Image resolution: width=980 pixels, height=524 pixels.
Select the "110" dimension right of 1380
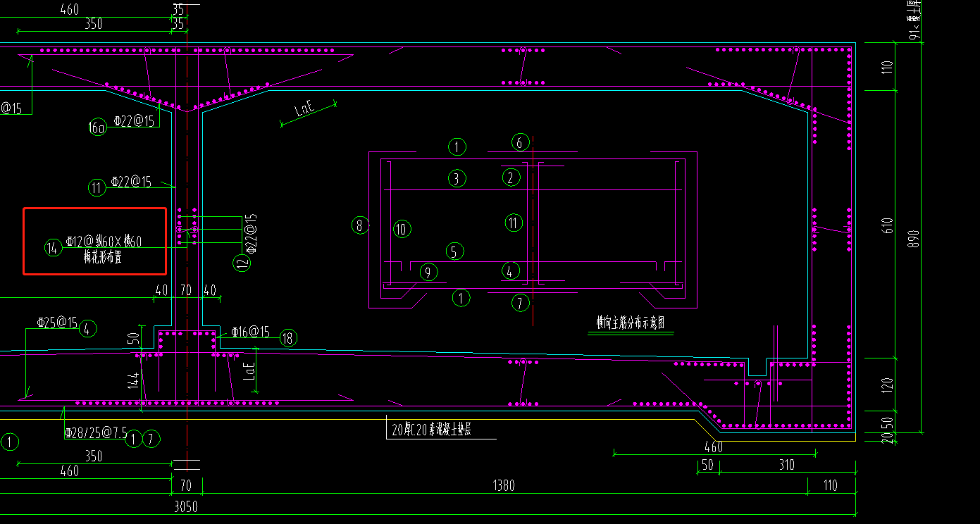(831, 485)
